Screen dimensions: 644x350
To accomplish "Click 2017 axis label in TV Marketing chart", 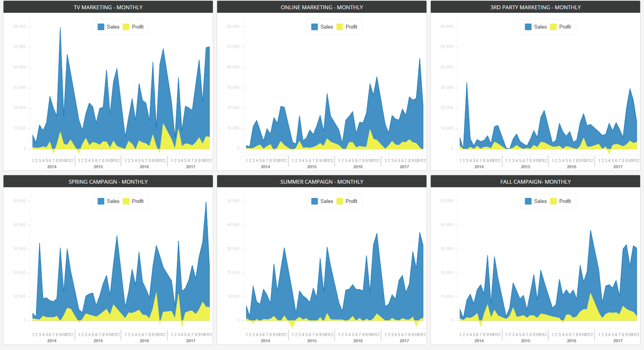I will coord(191,167).
